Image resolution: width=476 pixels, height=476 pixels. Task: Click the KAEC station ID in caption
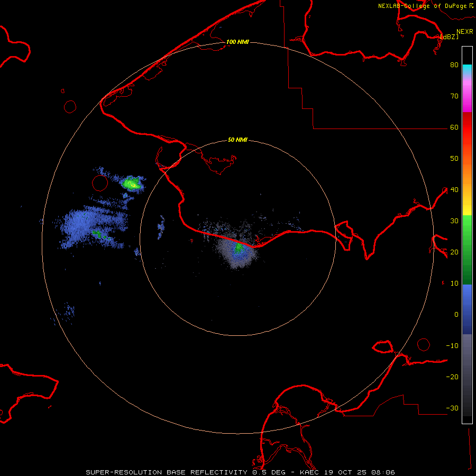[x=309, y=472]
